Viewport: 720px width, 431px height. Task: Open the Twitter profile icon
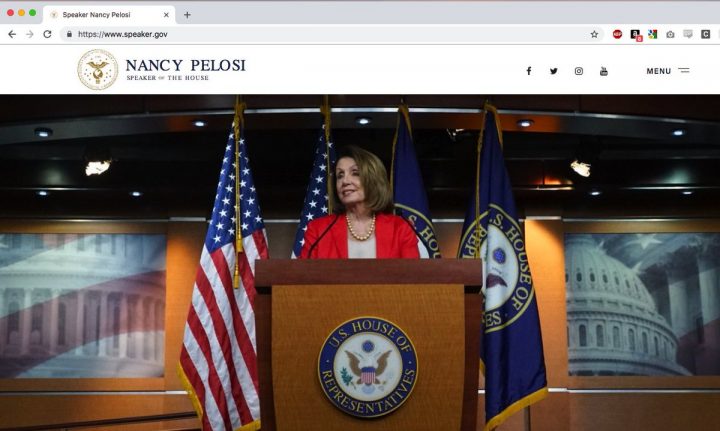[x=554, y=71]
